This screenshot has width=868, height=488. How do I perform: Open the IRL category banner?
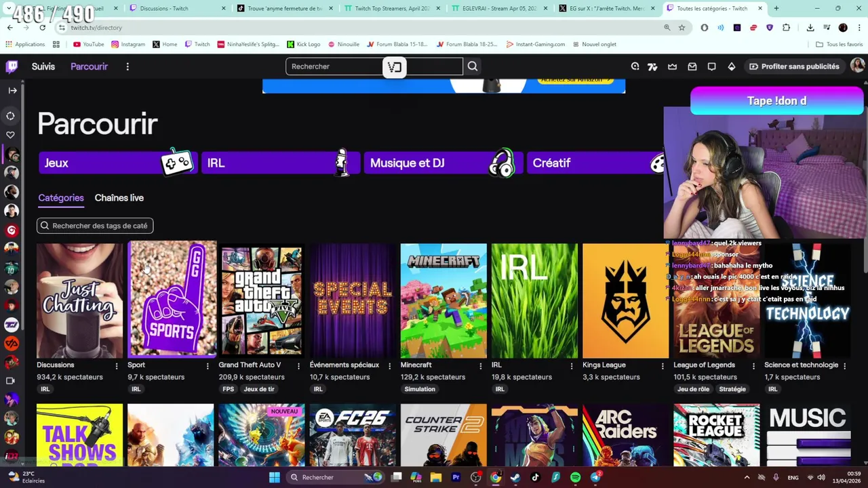[x=280, y=163]
